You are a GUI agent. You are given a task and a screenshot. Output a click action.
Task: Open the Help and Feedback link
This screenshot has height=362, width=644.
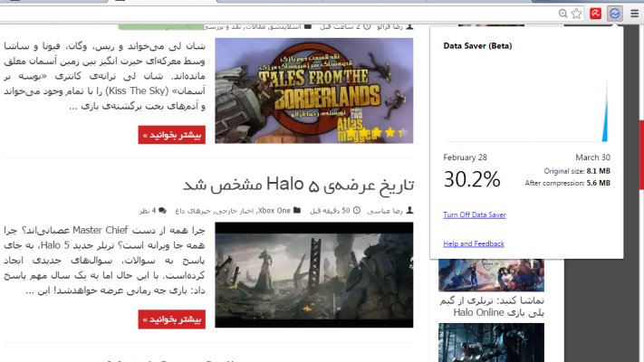(474, 243)
